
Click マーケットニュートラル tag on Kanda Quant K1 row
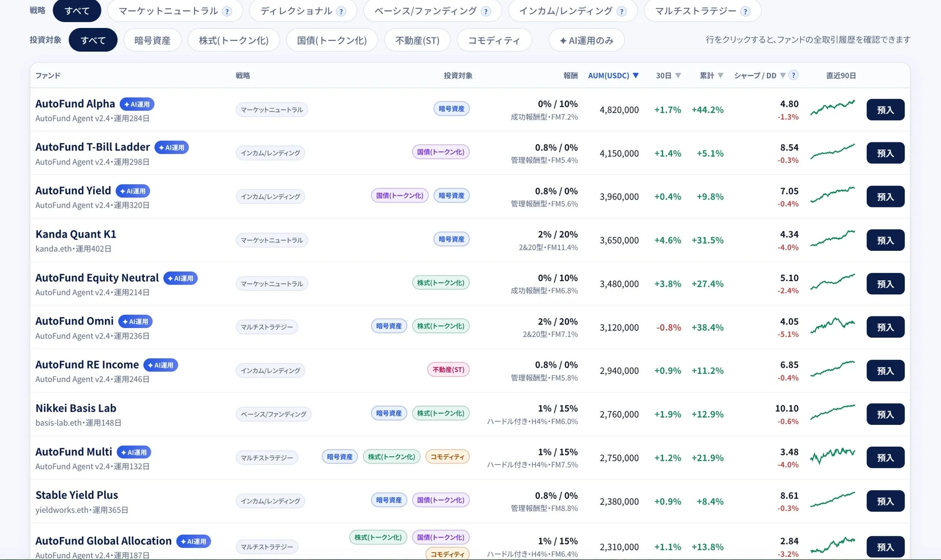272,240
